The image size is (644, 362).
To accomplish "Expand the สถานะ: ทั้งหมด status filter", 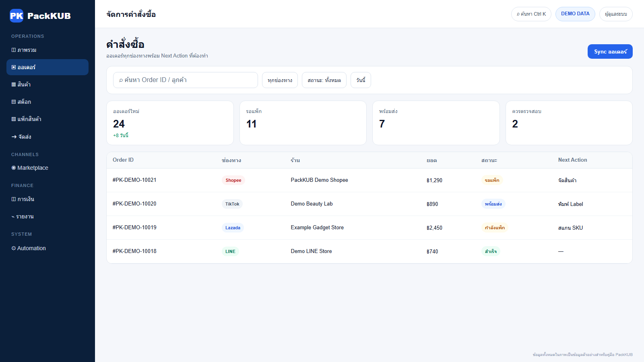I will point(324,80).
